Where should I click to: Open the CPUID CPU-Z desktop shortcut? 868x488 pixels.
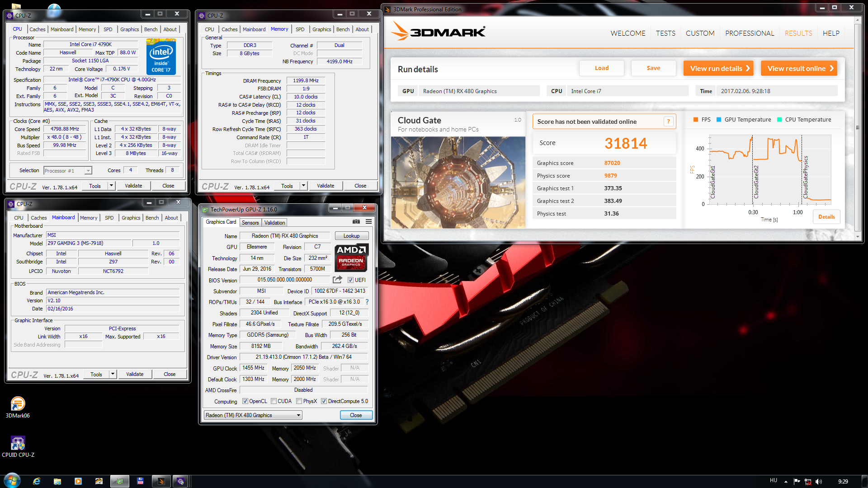pyautogui.click(x=18, y=446)
